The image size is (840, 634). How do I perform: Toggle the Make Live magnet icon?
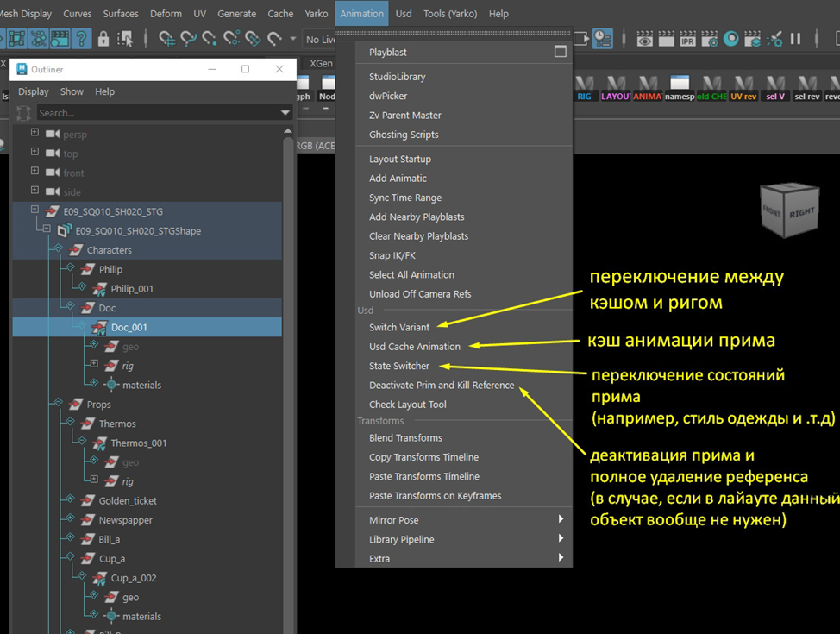274,39
